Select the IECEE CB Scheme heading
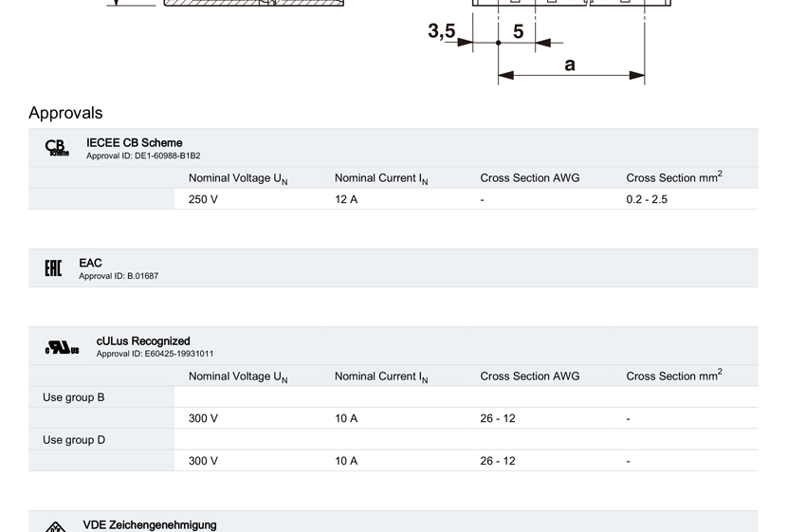Screen dimensions: 787x532 134,142
